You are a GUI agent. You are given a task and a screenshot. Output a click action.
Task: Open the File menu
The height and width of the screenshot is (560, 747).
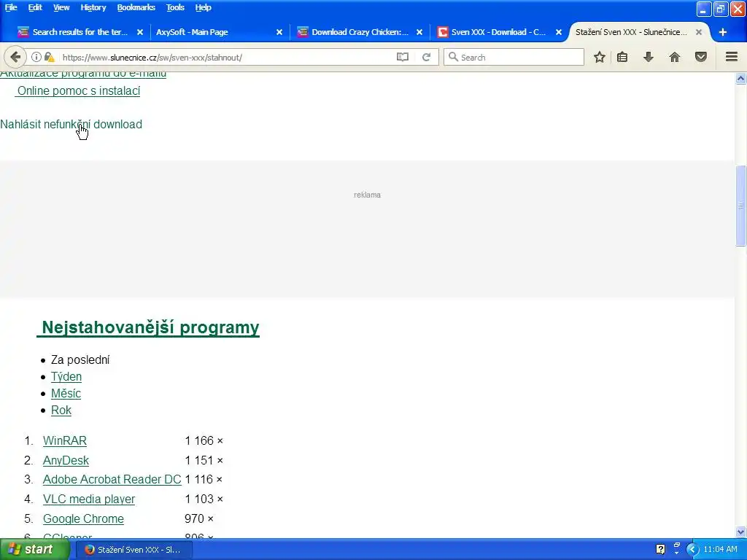[11, 7]
